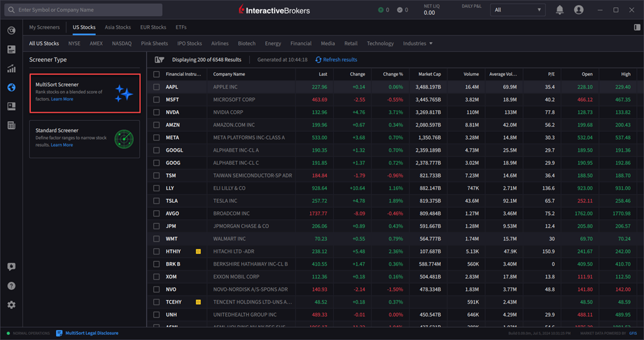Check the UNH row checkbox

[156, 314]
